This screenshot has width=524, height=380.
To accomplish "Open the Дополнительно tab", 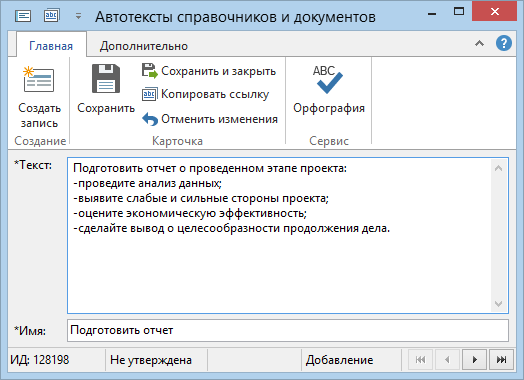I will point(144,46).
